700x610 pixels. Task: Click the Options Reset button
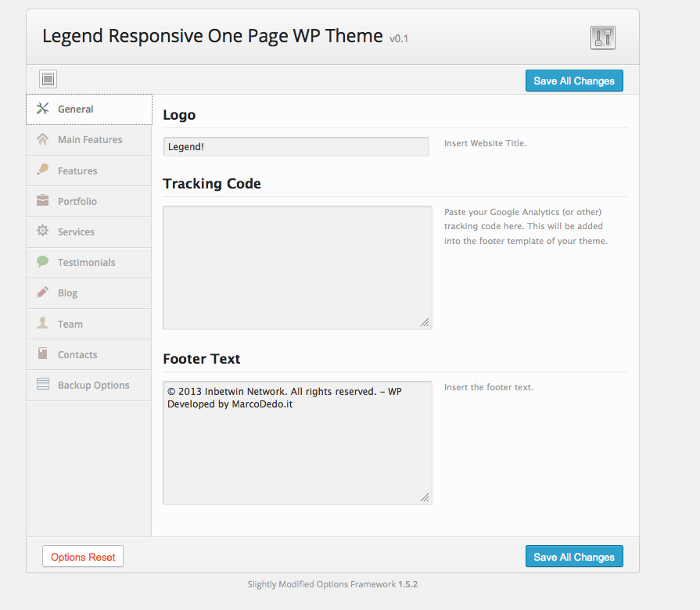pos(83,557)
